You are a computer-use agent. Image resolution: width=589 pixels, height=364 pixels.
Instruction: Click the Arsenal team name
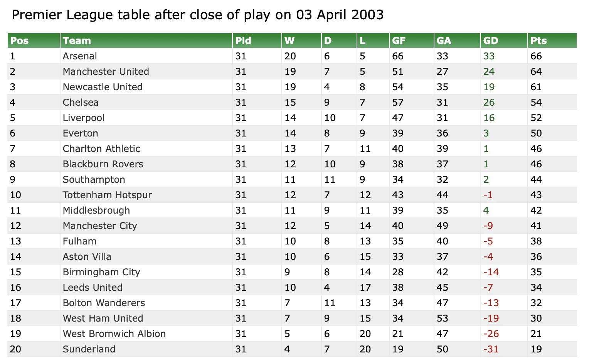[80, 56]
